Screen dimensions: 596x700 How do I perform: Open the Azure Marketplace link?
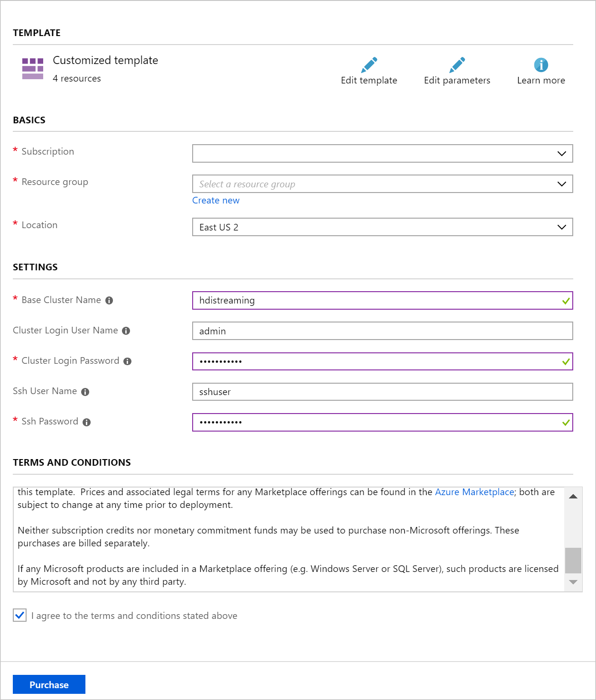(x=475, y=492)
